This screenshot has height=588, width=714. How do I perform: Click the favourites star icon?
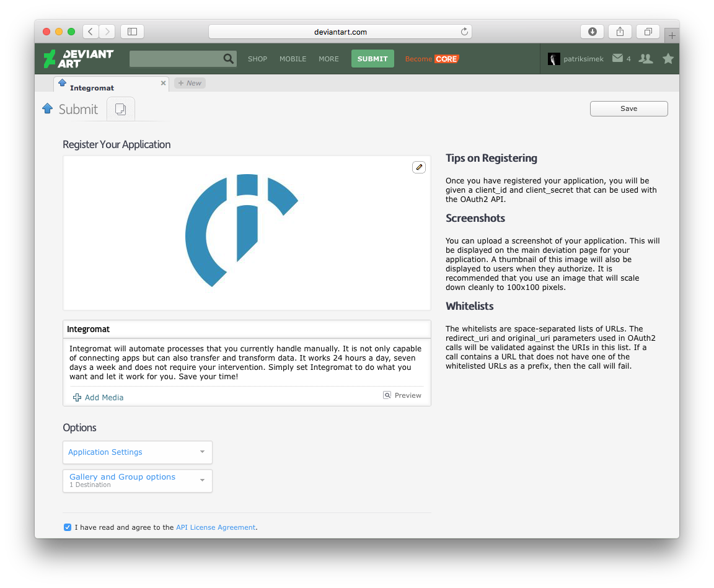(x=668, y=59)
